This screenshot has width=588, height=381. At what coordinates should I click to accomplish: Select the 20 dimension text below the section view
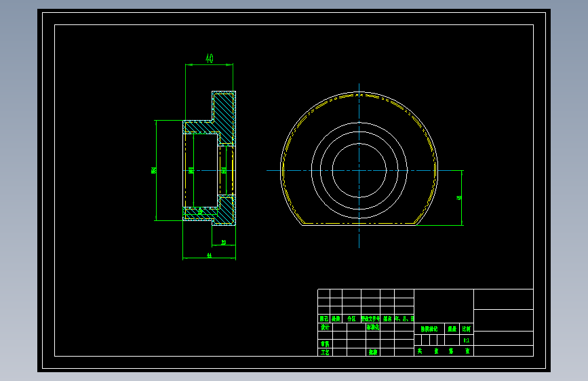pos(224,242)
